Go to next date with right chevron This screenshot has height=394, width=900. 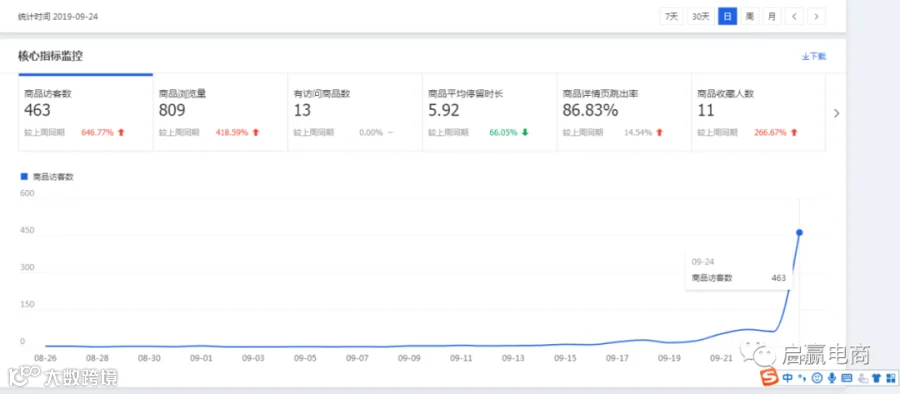click(817, 17)
